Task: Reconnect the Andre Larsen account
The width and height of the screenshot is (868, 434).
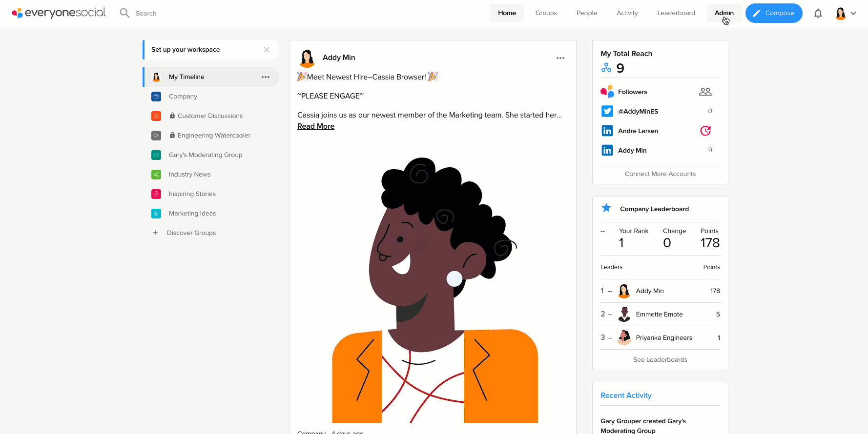Action: (x=705, y=131)
